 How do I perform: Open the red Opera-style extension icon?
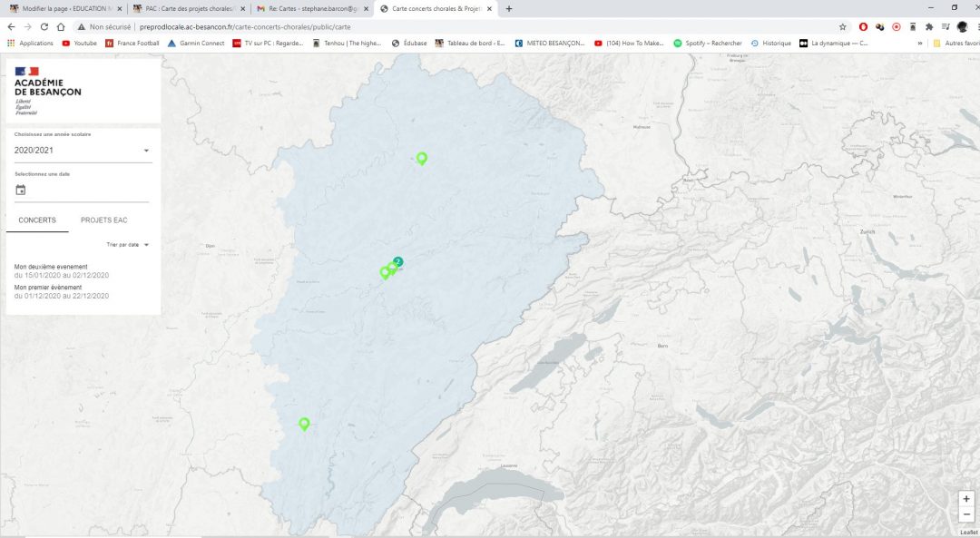pyautogui.click(x=863, y=27)
